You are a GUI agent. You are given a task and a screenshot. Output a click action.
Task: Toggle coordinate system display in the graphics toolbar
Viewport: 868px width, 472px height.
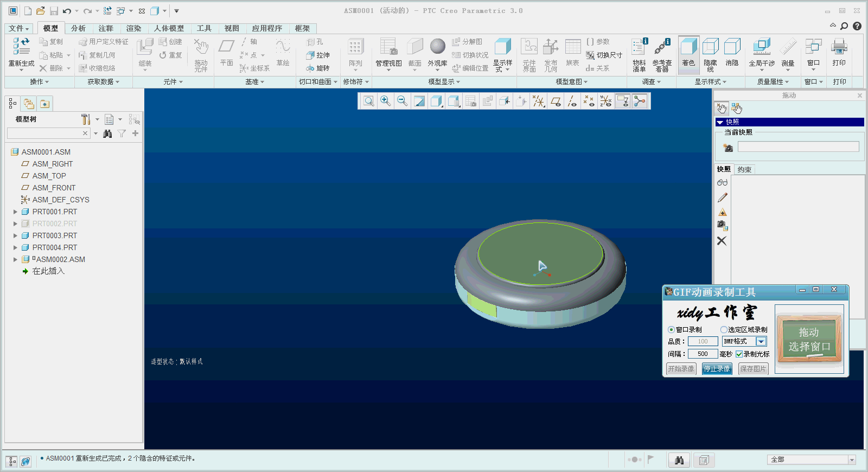606,101
